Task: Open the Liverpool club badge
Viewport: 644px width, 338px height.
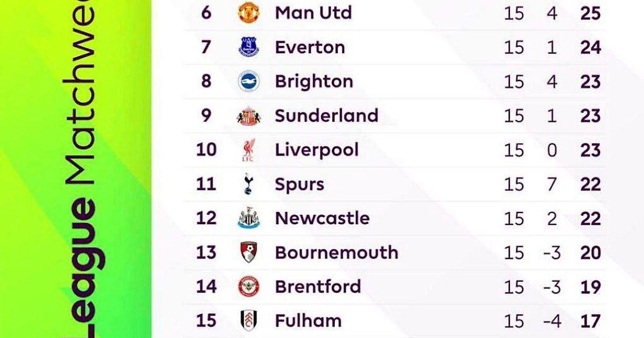Action: [x=248, y=150]
